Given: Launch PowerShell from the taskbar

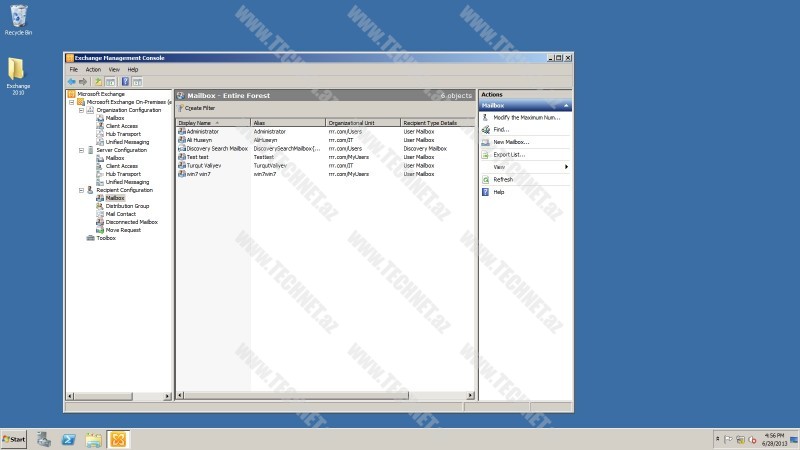Looking at the screenshot, I should pyautogui.click(x=69, y=439).
